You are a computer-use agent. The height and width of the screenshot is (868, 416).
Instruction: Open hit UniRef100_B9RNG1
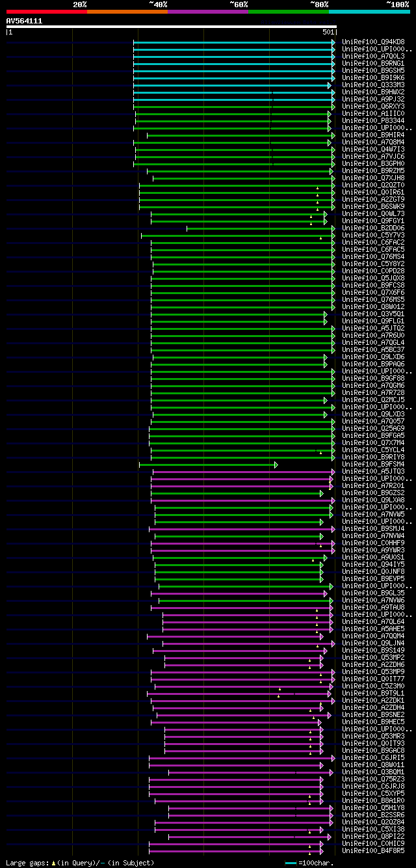[x=373, y=63]
